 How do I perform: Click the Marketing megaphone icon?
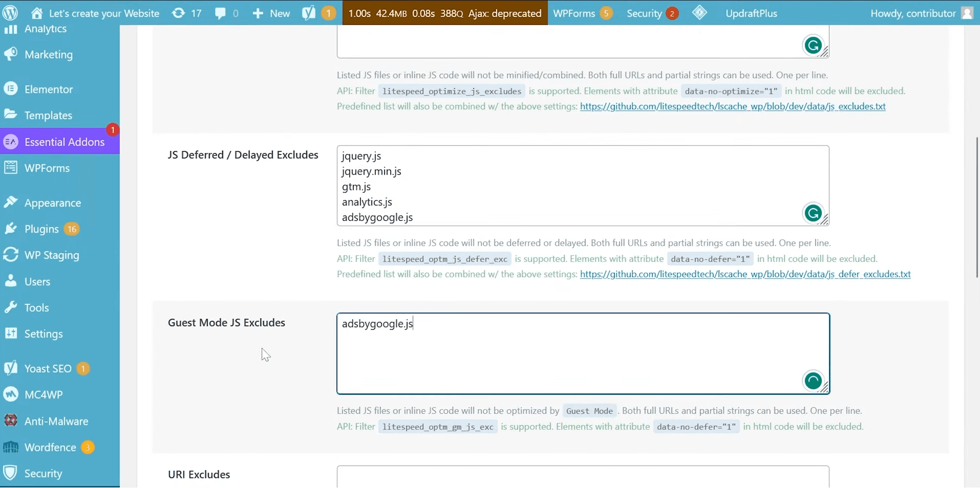[10, 54]
